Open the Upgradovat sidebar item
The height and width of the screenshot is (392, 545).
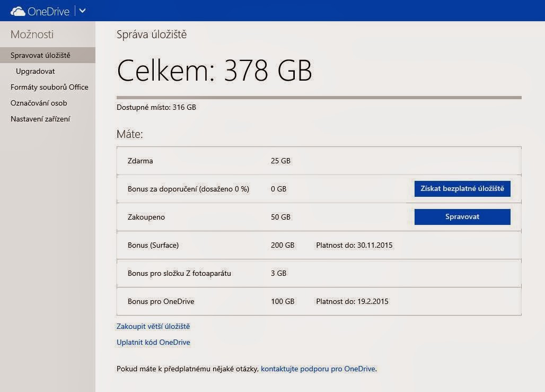[35, 71]
